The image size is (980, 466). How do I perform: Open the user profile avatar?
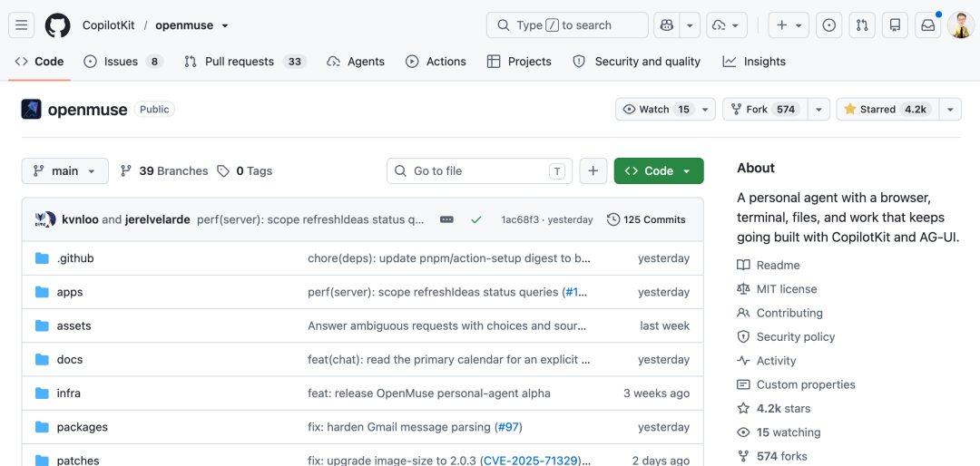959,25
